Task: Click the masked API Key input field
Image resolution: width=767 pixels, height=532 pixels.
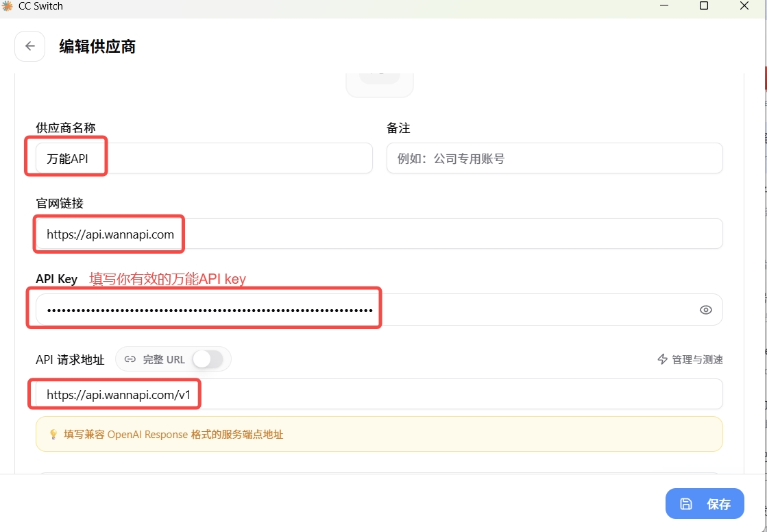Action: click(379, 309)
